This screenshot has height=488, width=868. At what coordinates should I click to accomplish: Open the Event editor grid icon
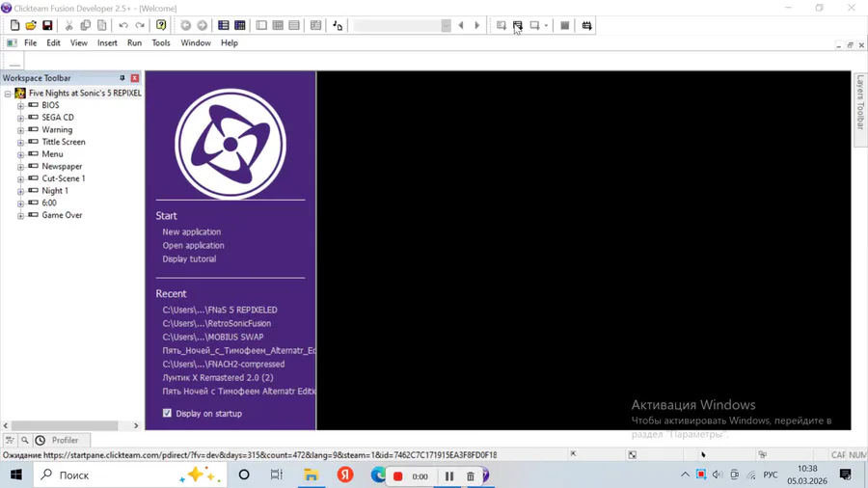point(240,25)
